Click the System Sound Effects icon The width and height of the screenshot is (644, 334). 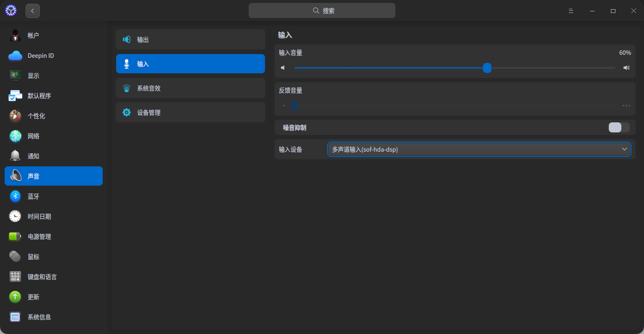127,88
